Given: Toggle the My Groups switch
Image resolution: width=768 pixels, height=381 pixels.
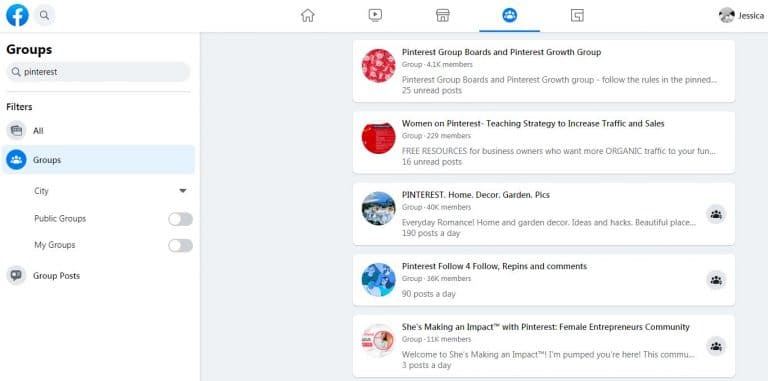Looking at the screenshot, I should [x=181, y=245].
